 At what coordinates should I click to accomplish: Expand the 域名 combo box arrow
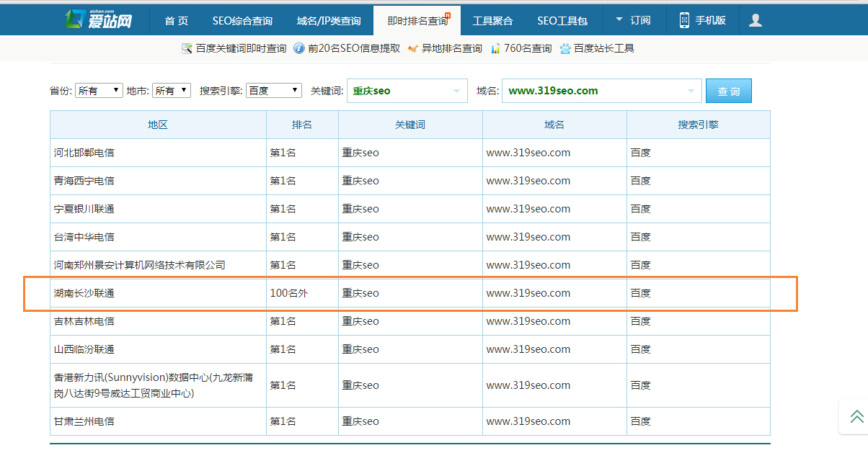click(x=691, y=91)
